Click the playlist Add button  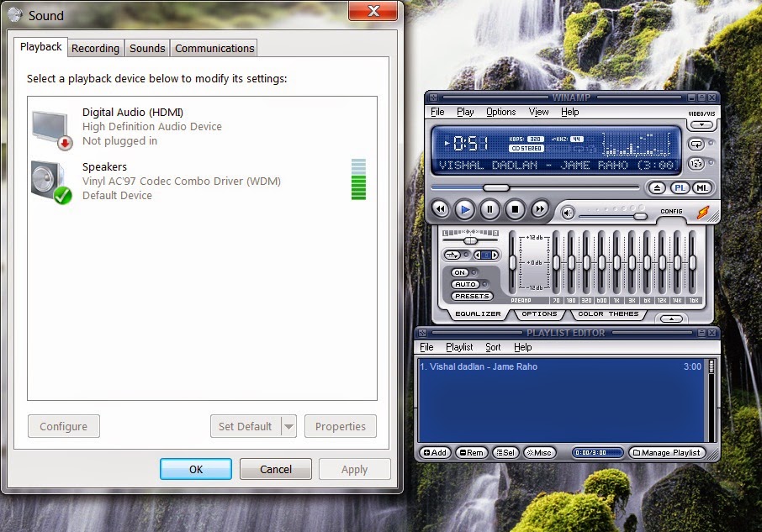coord(435,452)
